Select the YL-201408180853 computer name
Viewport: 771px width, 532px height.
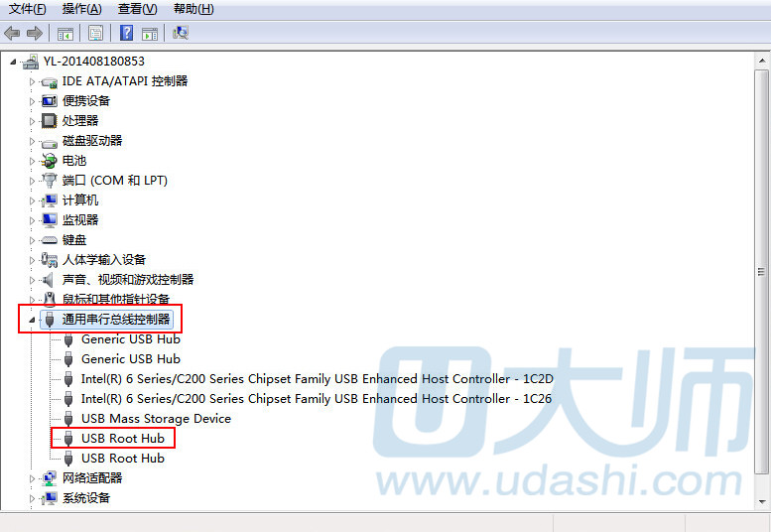point(94,62)
